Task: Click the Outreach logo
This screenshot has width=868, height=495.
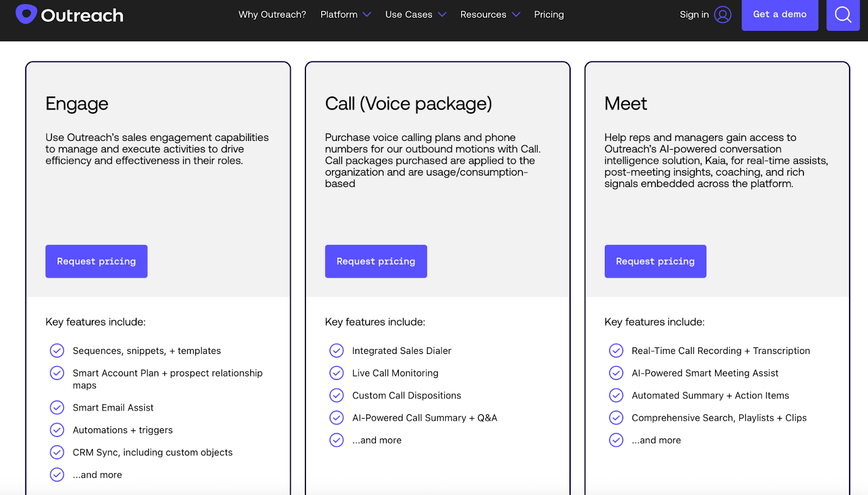Action: click(x=69, y=15)
